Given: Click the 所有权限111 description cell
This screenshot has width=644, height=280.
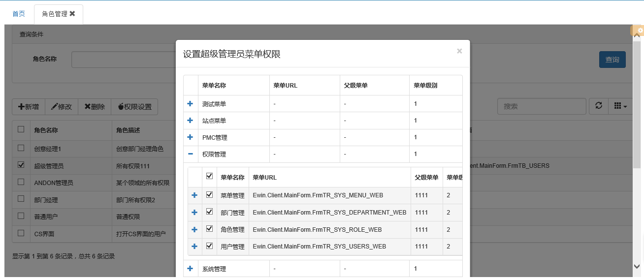Looking at the screenshot, I should [143, 166].
